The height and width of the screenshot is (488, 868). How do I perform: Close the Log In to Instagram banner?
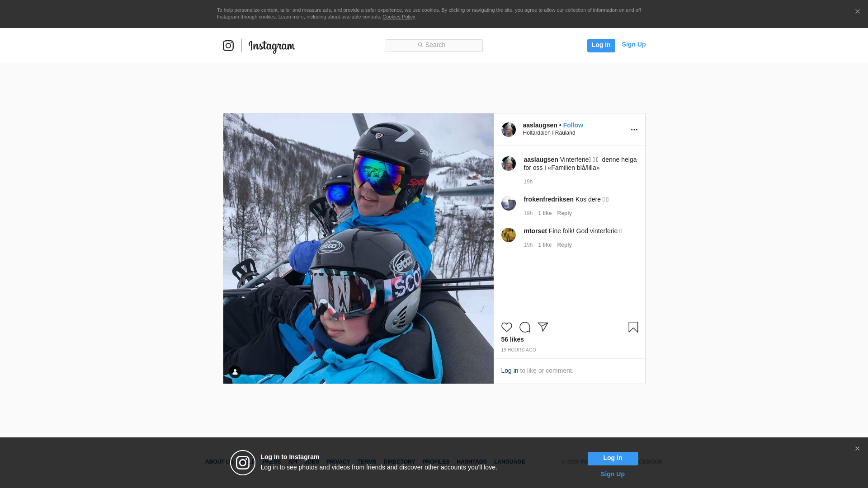pos(857,449)
